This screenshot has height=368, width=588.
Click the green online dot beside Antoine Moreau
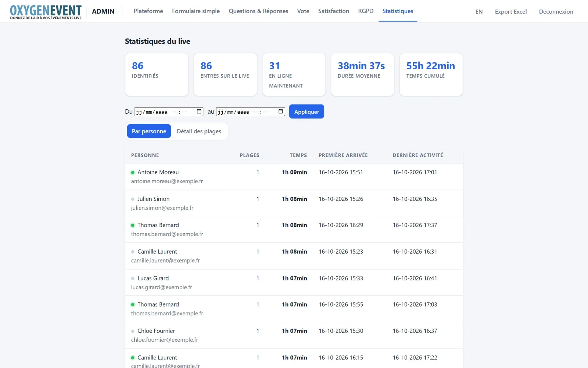(x=133, y=172)
